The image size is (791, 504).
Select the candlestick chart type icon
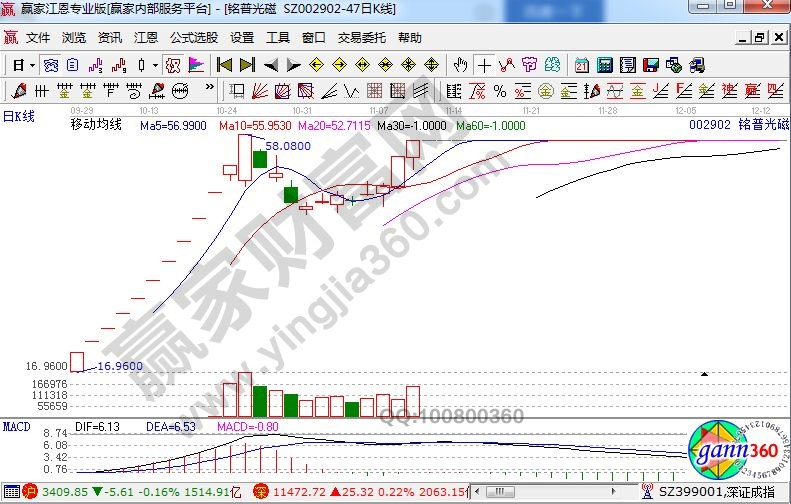coord(142,65)
